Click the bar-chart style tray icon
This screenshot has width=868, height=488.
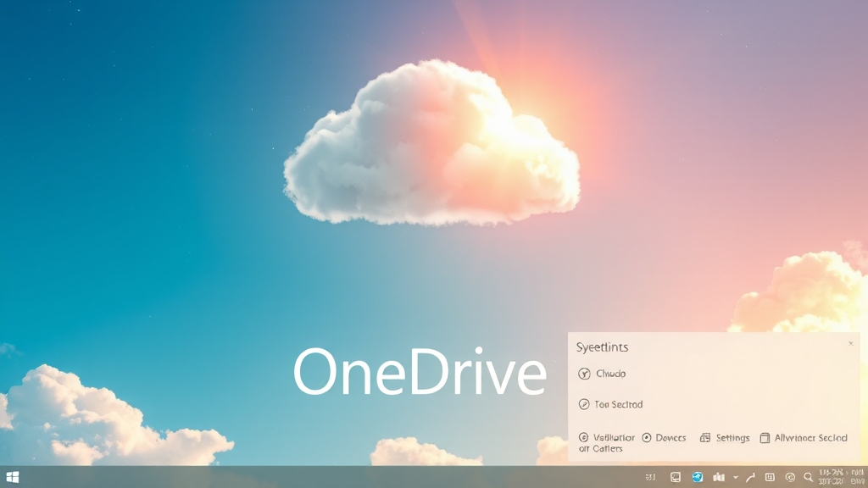(719, 477)
